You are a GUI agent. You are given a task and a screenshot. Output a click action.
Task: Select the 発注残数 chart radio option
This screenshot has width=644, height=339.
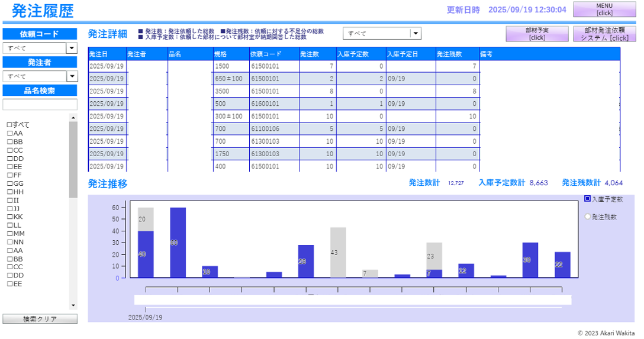587,217
